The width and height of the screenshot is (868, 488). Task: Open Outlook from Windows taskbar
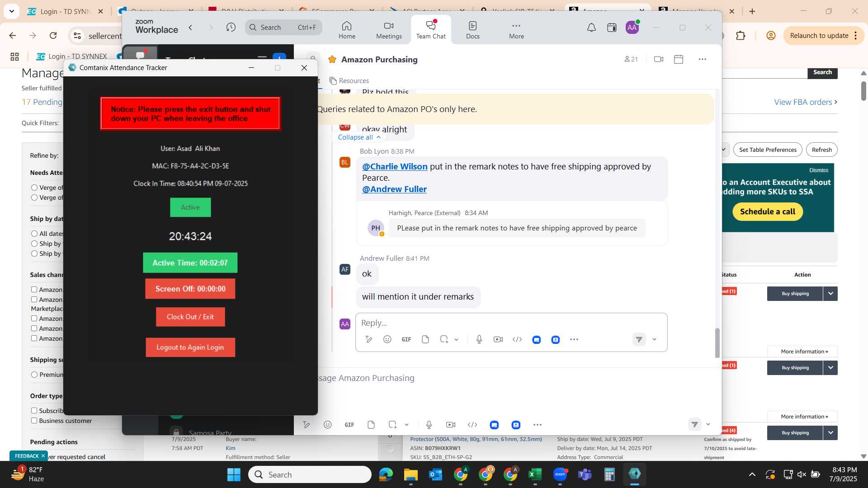435,474
